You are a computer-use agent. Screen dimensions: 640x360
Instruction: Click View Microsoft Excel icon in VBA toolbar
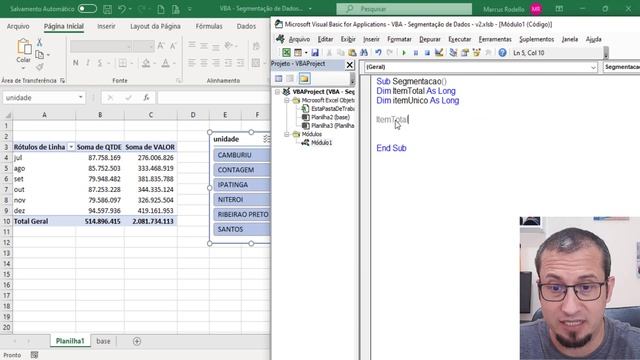click(x=286, y=53)
